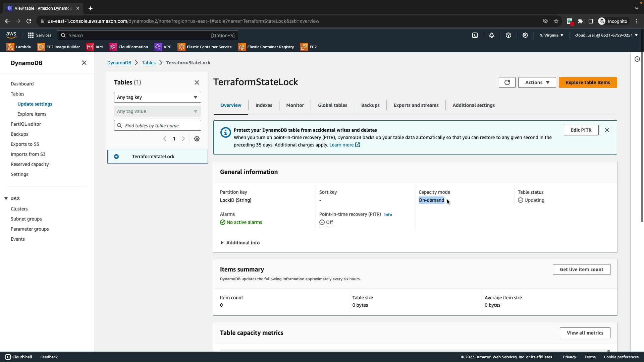The height and width of the screenshot is (362, 644).
Task: Click the Lambda service shortcut icon
Action: pyautogui.click(x=10, y=47)
